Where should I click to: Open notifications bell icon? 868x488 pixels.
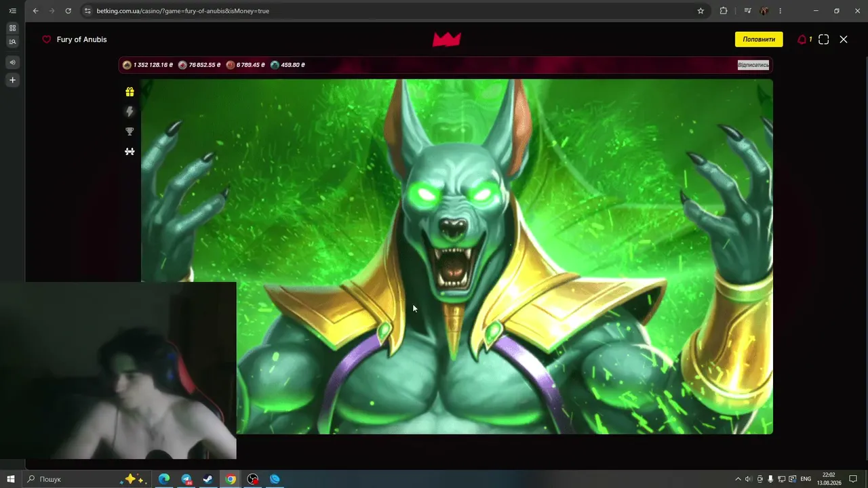[802, 39]
